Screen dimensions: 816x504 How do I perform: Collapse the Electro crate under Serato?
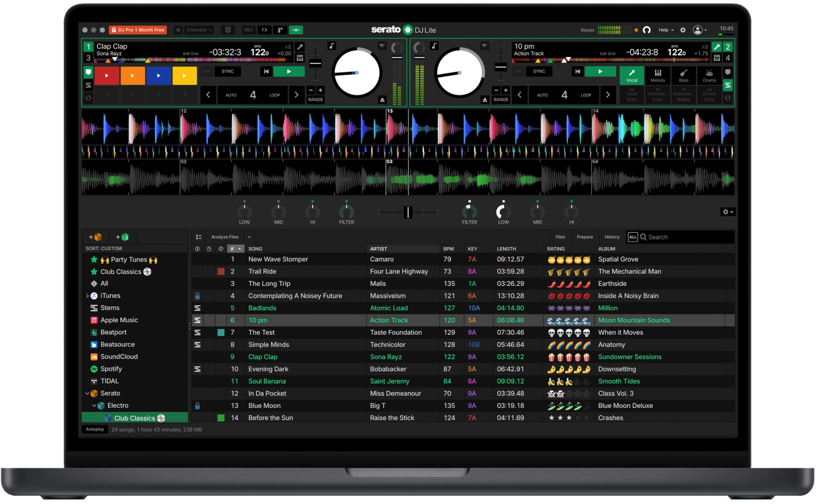(94, 405)
